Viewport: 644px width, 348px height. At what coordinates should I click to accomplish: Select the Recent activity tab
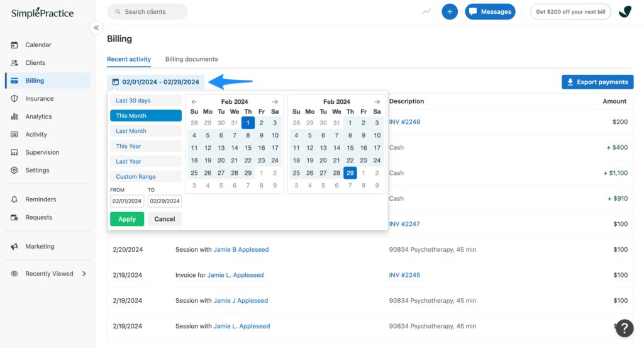tap(129, 59)
